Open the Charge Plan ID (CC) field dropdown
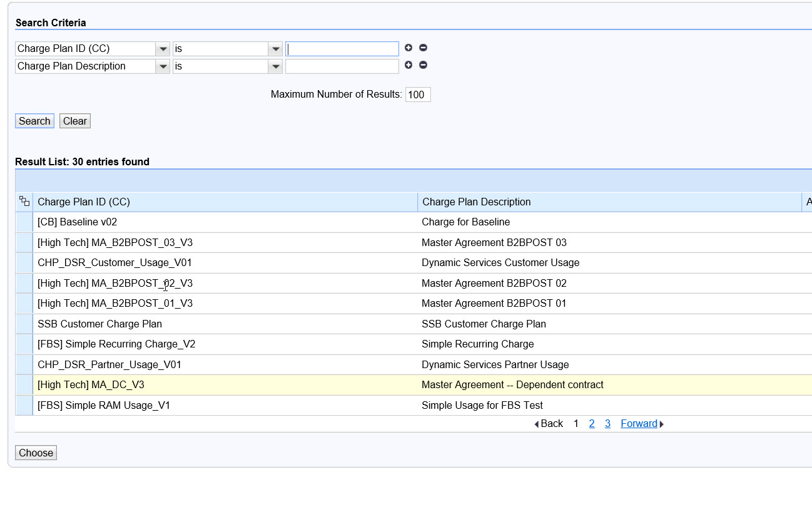Image resolution: width=812 pixels, height=519 pixels. tap(163, 49)
